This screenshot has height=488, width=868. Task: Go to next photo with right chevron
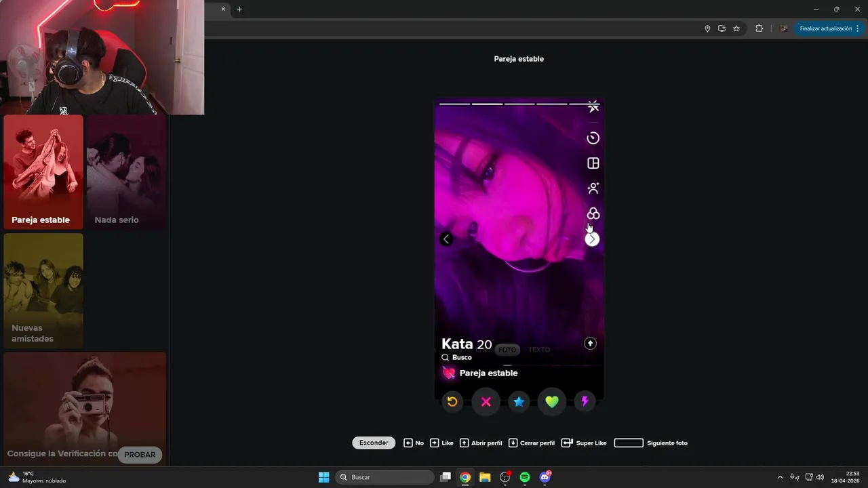pyautogui.click(x=592, y=239)
